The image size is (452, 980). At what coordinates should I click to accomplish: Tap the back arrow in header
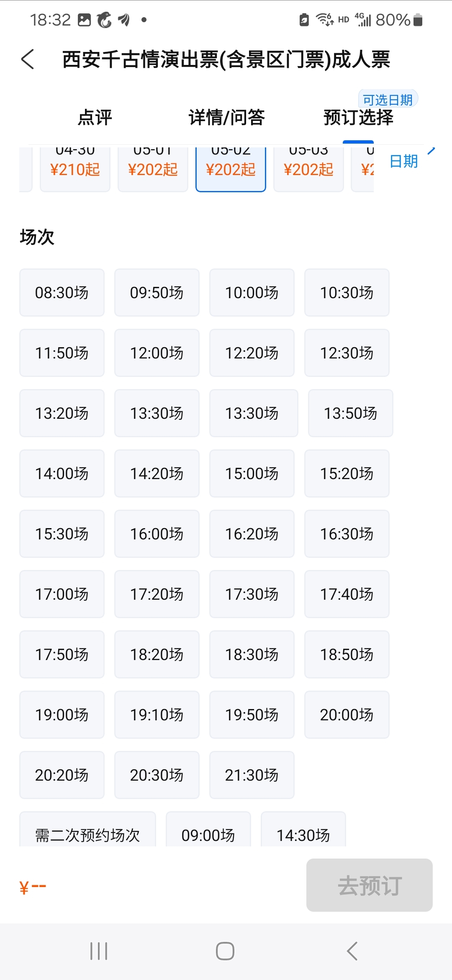click(x=28, y=59)
